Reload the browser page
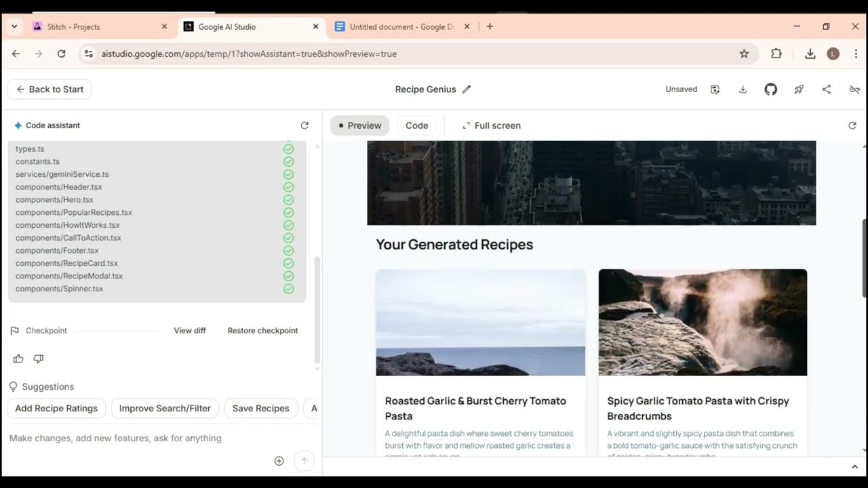 61,54
